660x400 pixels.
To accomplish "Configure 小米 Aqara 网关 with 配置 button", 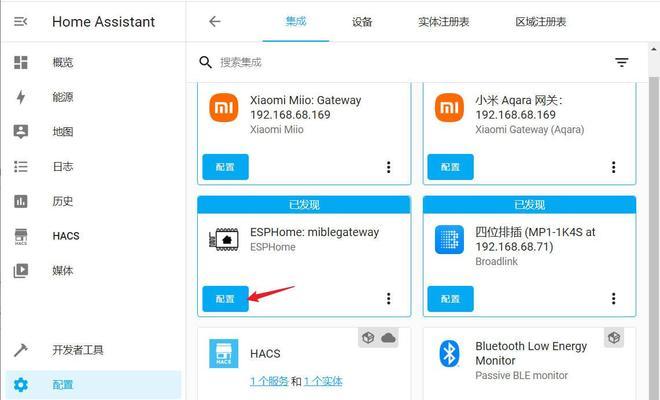I will [x=450, y=167].
